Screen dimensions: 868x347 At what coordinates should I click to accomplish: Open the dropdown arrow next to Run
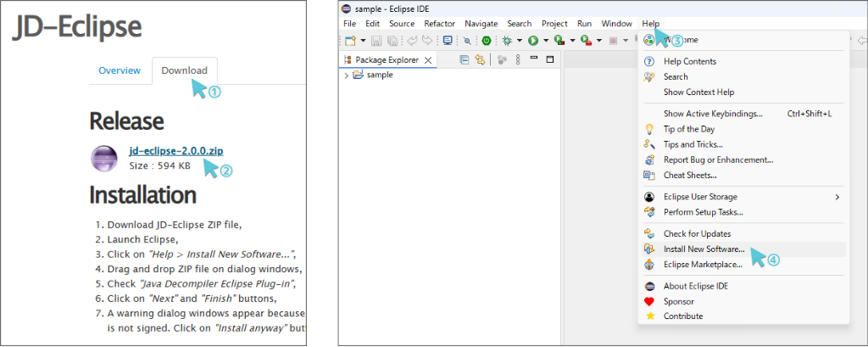(545, 40)
